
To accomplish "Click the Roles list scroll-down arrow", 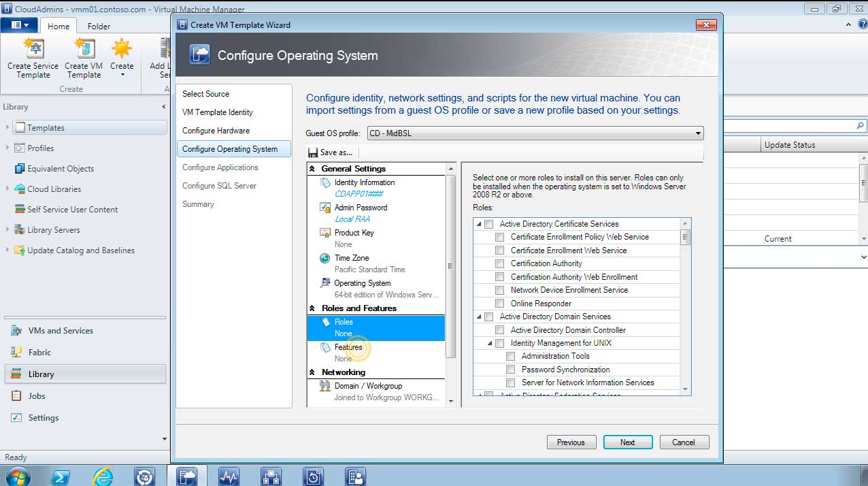I will click(686, 390).
